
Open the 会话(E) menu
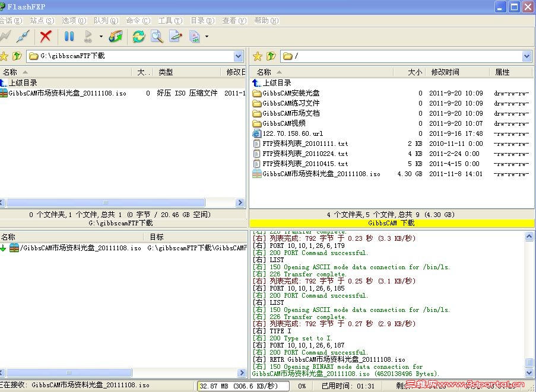tap(11, 21)
